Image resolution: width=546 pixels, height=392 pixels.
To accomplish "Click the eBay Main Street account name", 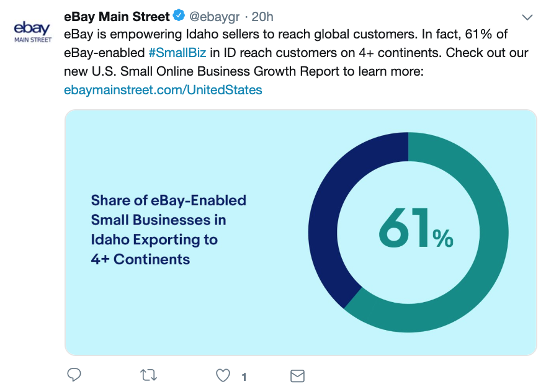I will tap(117, 16).
